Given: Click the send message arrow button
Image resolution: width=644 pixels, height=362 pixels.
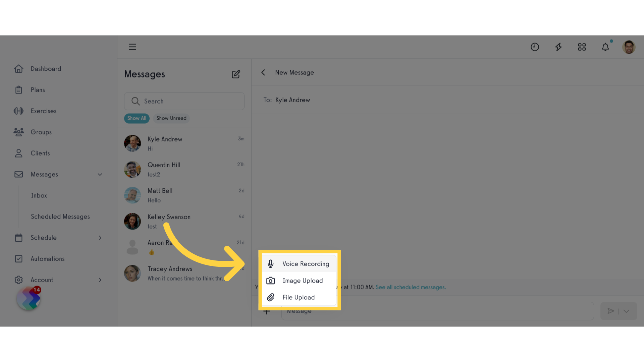Looking at the screenshot, I should point(611,311).
